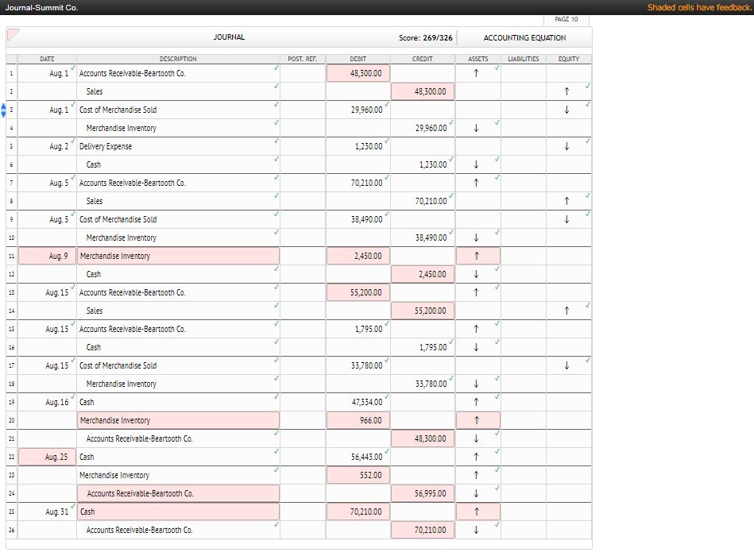Select the 1,795.00 debit cell on row 15
Image resolution: width=754 pixels, height=560 pixels.
(358, 329)
